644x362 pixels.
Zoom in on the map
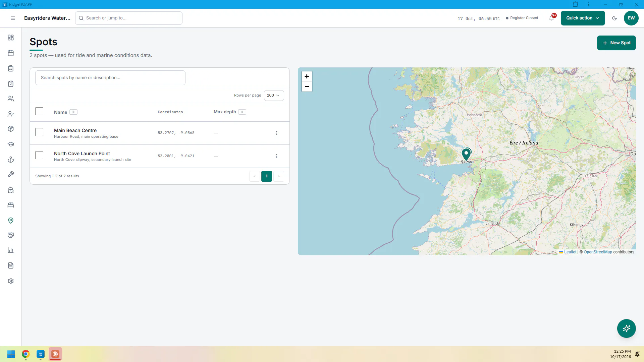pyautogui.click(x=307, y=76)
